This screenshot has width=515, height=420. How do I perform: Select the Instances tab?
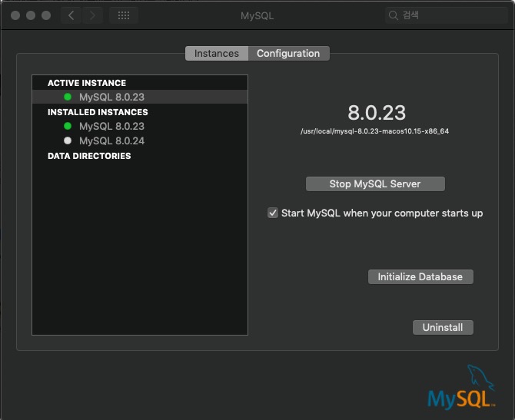217,54
